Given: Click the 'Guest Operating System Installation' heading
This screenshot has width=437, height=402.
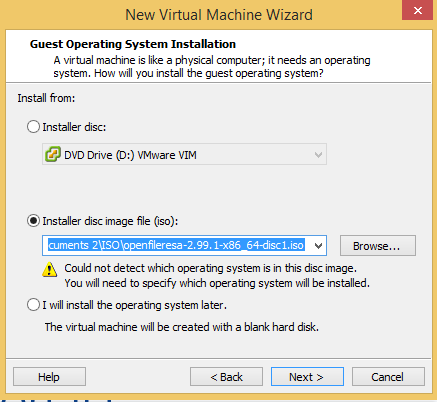Looking at the screenshot, I should pos(133,44).
